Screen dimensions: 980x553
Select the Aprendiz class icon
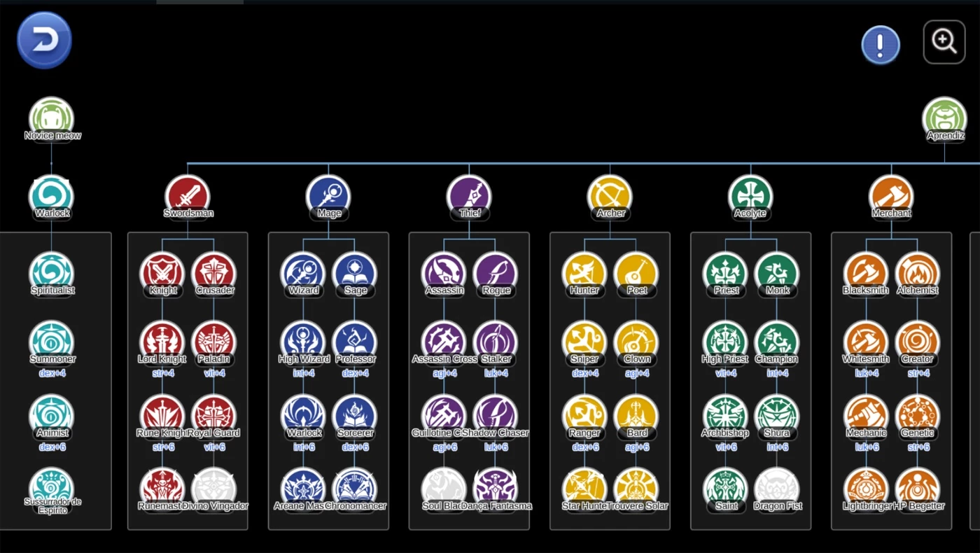[x=945, y=119]
